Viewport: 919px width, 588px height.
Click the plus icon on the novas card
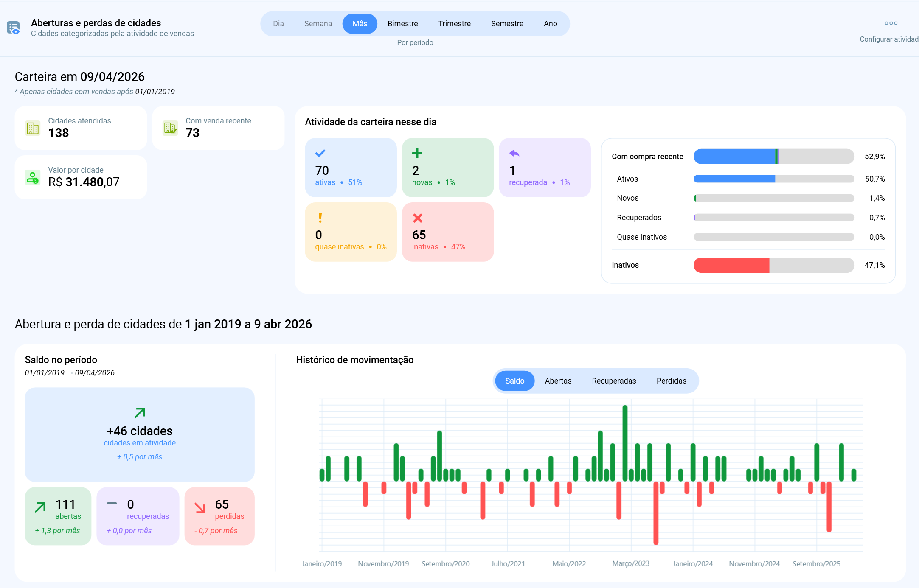point(418,153)
